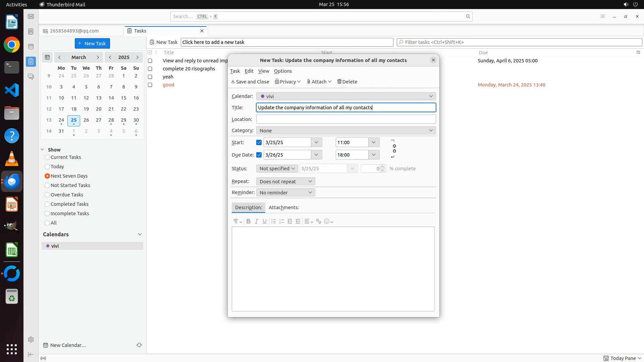Open the Options menu in task dialog
Viewport: 644px width, 362px height.
click(283, 71)
